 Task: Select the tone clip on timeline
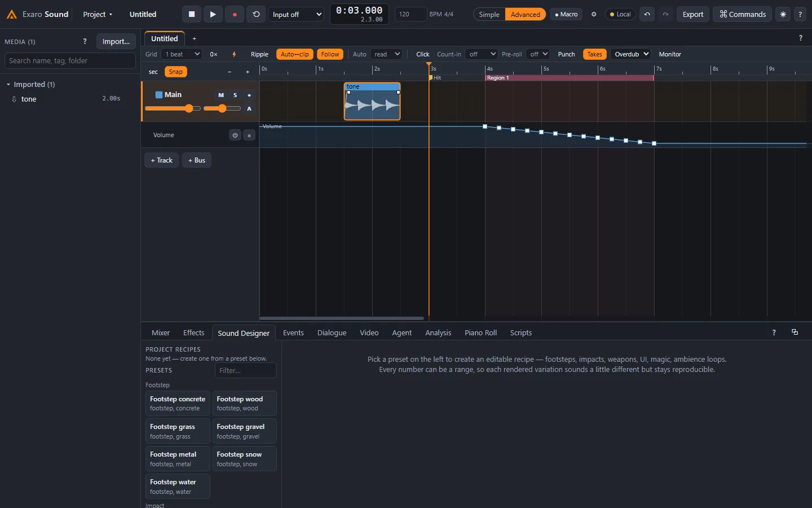(x=372, y=102)
